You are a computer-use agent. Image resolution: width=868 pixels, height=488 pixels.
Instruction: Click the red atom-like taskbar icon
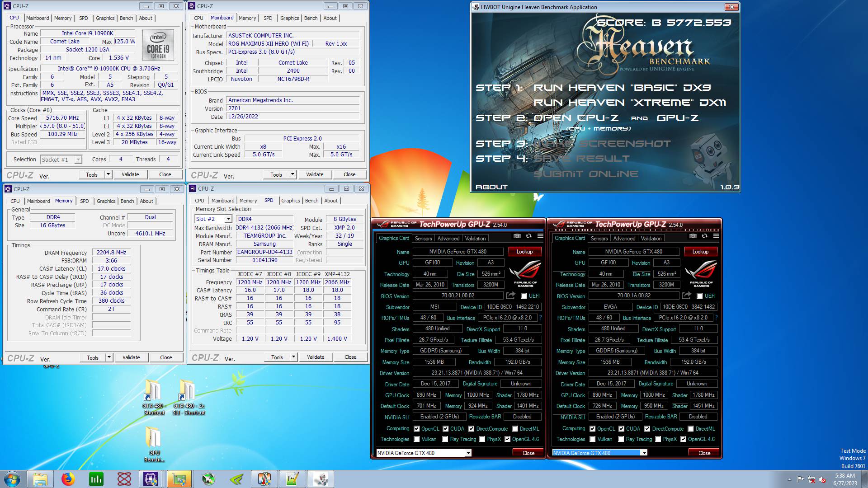click(124, 479)
